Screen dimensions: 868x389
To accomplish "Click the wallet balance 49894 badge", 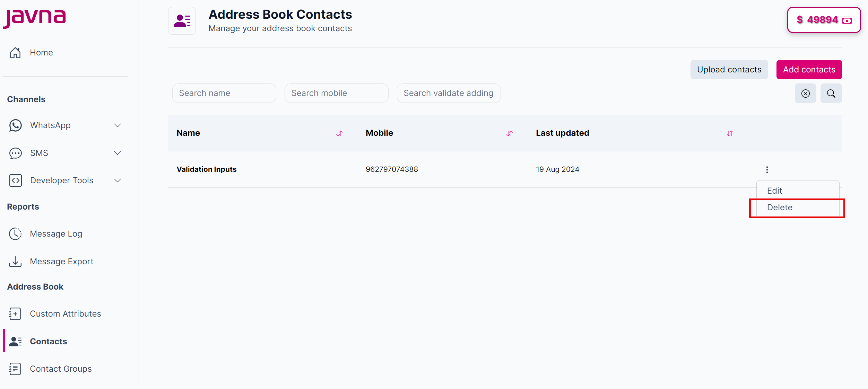I will [x=824, y=20].
